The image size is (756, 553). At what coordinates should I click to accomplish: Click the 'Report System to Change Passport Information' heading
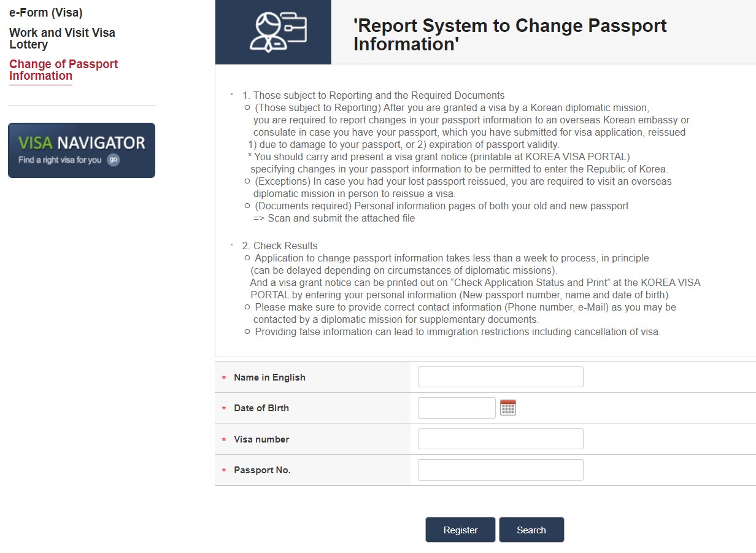tap(509, 34)
